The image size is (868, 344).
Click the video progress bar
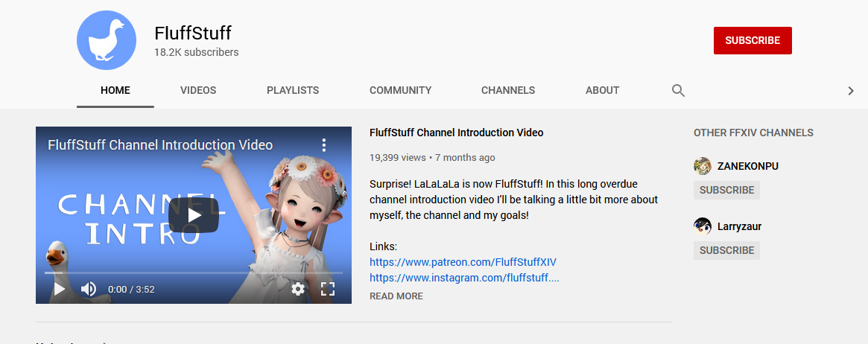[x=193, y=273]
